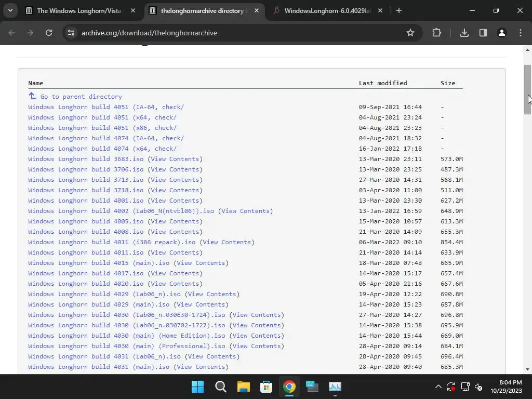The image size is (532, 399).
Task: Download build 4029 (Lab06_n).iso
Action: 104,294
